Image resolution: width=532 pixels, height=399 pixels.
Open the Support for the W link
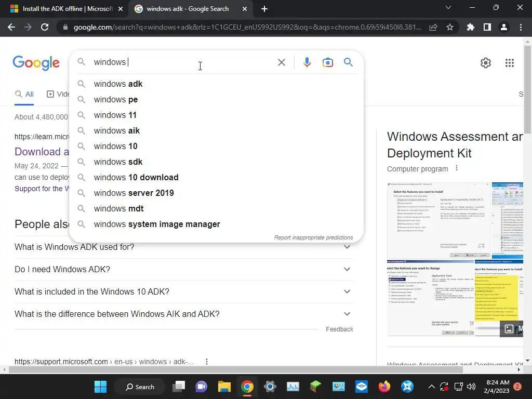click(x=42, y=189)
